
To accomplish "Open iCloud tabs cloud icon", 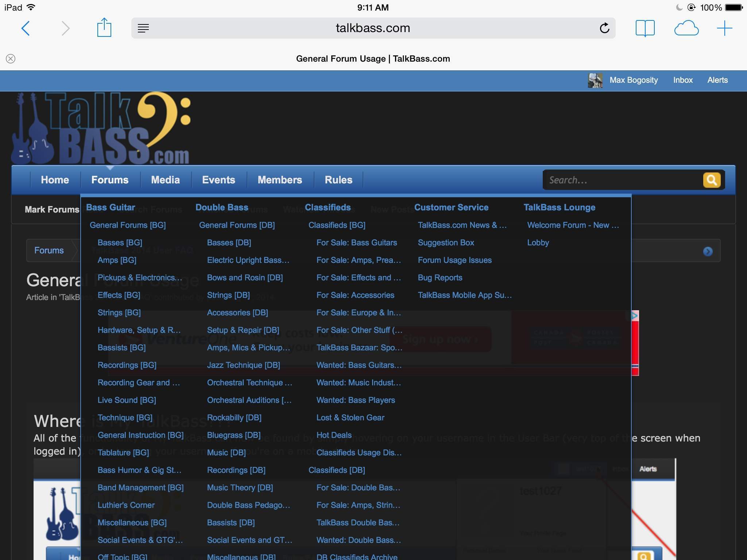I will coord(686,28).
